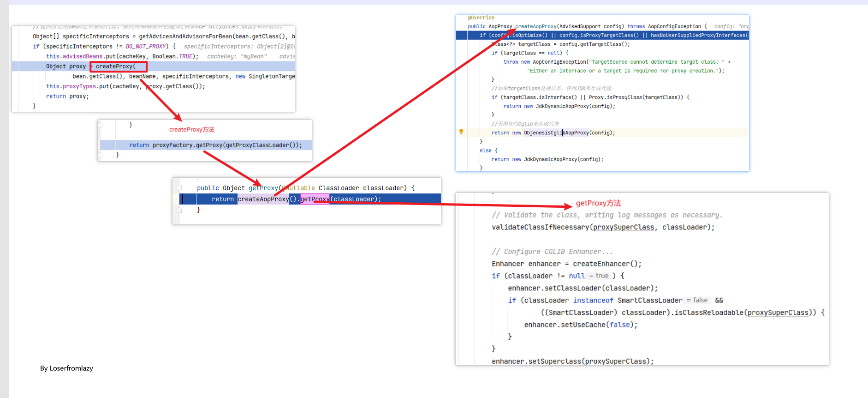The width and height of the screenshot is (868, 398).
Task: Click the 'return proxy;' line
Action: click(67, 96)
